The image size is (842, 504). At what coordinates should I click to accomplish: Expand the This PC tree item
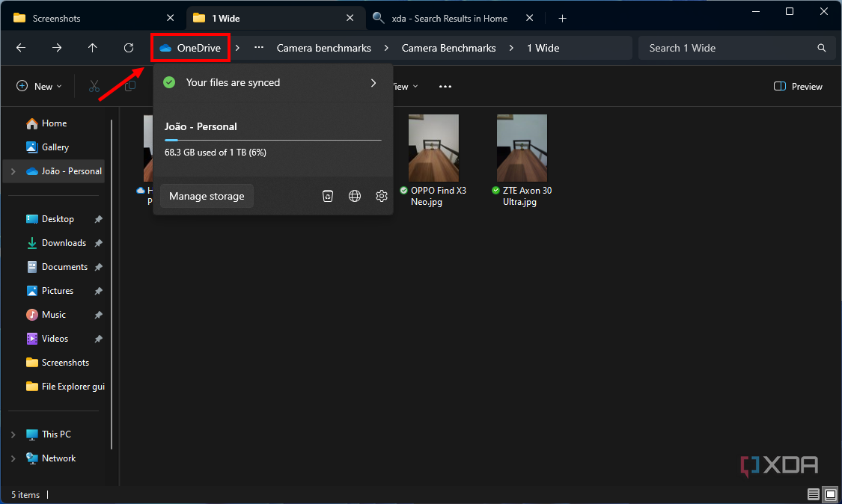point(13,434)
